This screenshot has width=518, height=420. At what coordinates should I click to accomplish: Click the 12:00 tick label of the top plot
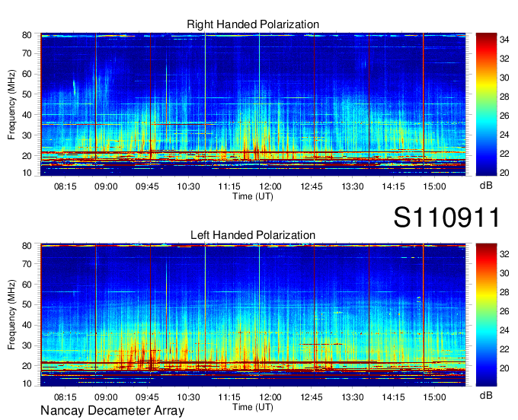pyautogui.click(x=270, y=186)
